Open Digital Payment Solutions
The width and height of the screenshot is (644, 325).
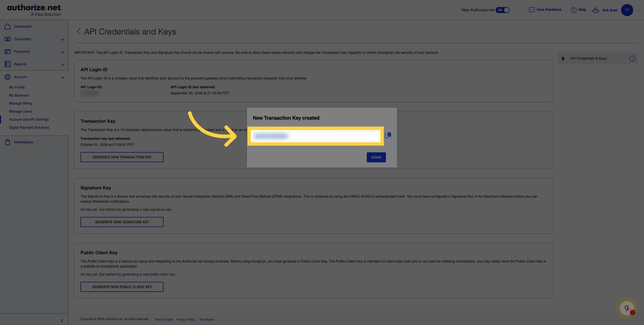pos(29,127)
